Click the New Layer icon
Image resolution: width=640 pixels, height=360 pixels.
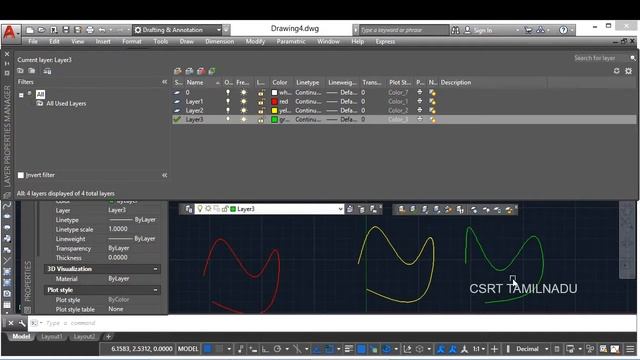(178, 71)
